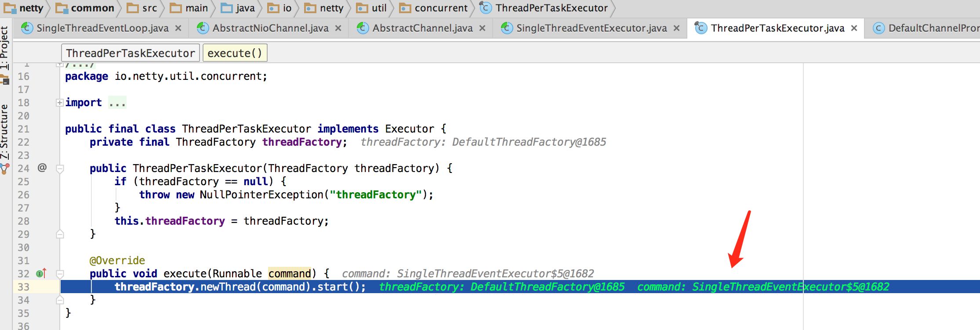Close the AbstractNioChannel.java tab
The height and width of the screenshot is (330, 980).
tap(338, 28)
